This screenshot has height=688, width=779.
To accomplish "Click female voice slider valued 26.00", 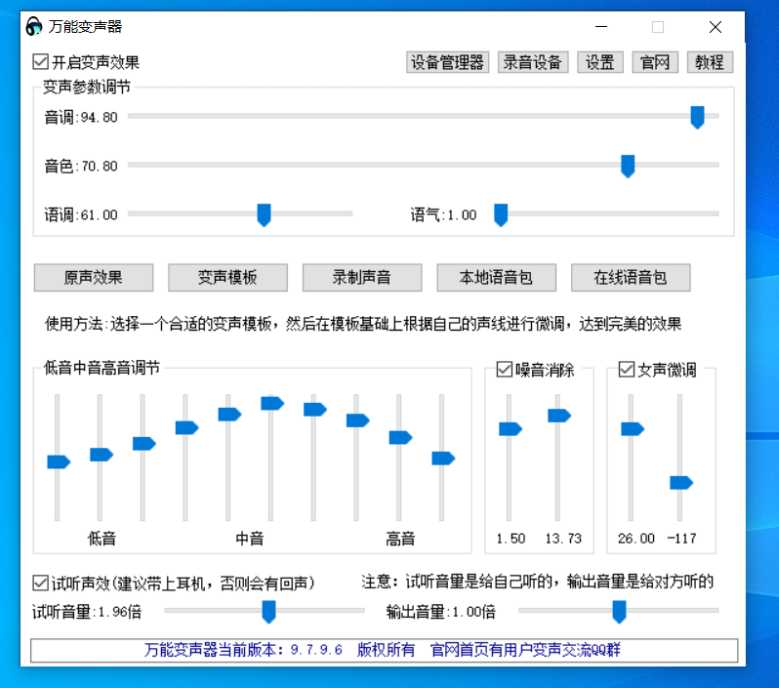I will pyautogui.click(x=632, y=429).
